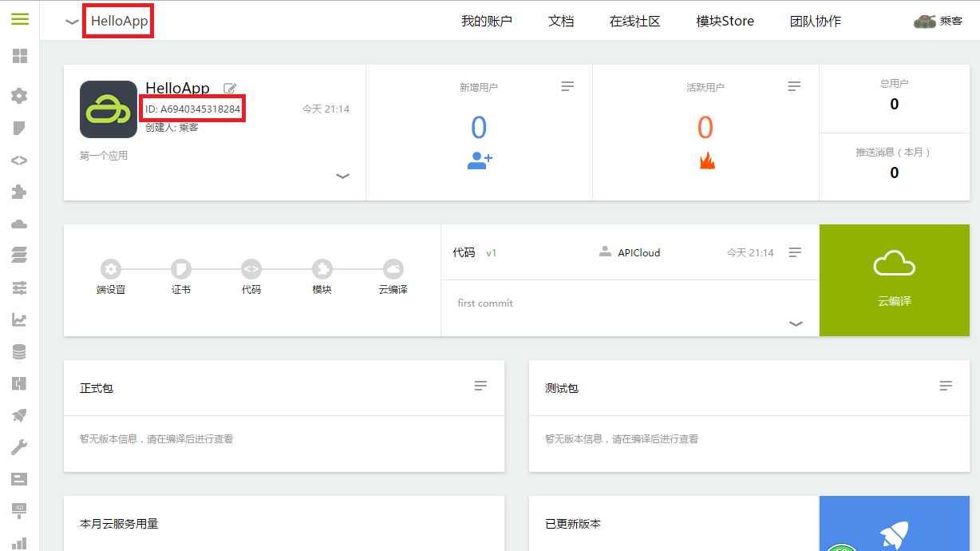Screen dimensions: 980x551
Task: Open the list menu on 正式包 card
Action: [x=480, y=386]
